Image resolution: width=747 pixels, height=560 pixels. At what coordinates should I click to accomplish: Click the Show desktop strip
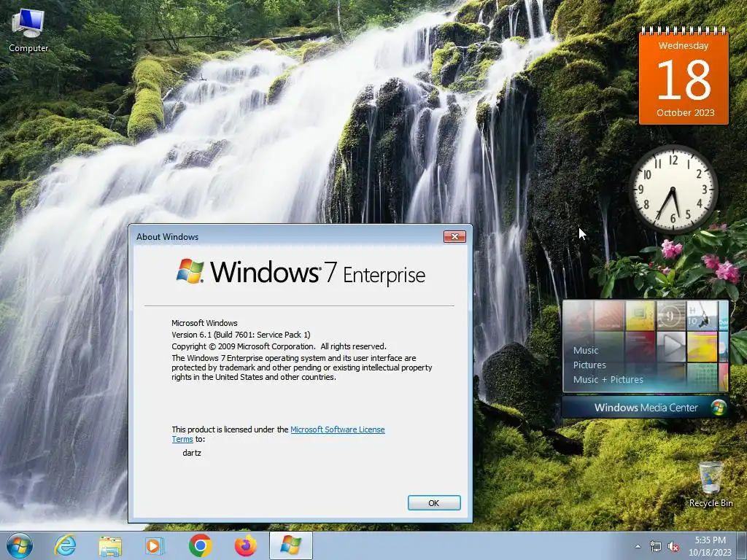pos(742,545)
